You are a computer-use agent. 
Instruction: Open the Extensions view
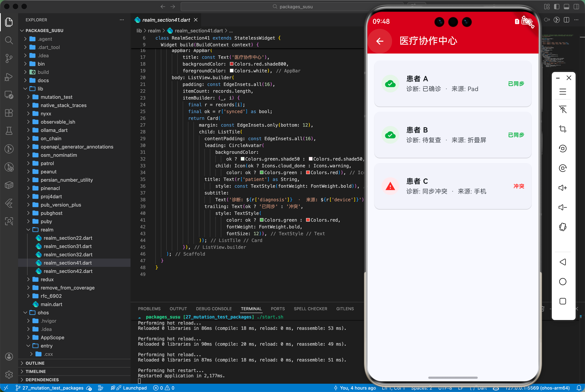pyautogui.click(x=9, y=113)
